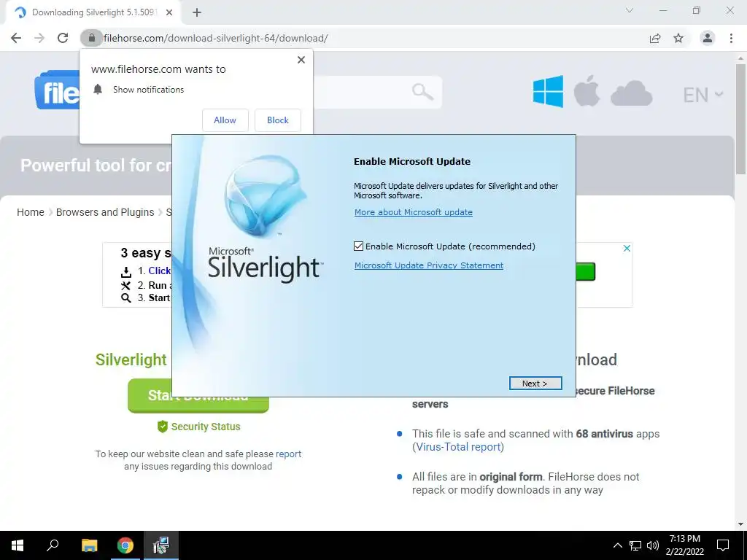Go to Home breadcrumb link
This screenshot has width=747, height=560.
[x=31, y=212]
